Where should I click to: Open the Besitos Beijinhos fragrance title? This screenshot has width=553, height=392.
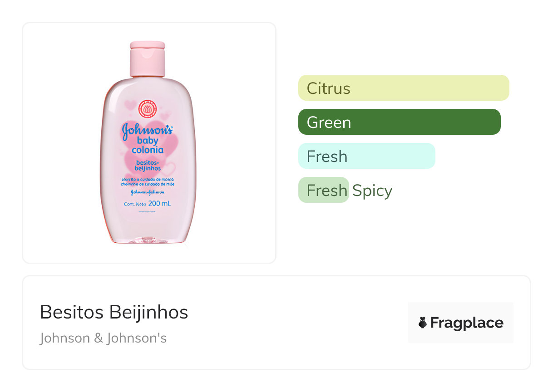[x=114, y=312]
